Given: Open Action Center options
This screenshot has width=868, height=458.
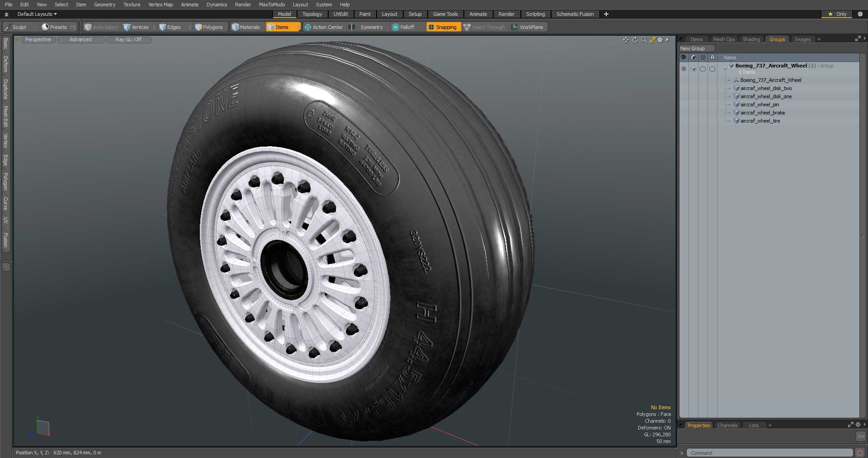Looking at the screenshot, I should 324,27.
